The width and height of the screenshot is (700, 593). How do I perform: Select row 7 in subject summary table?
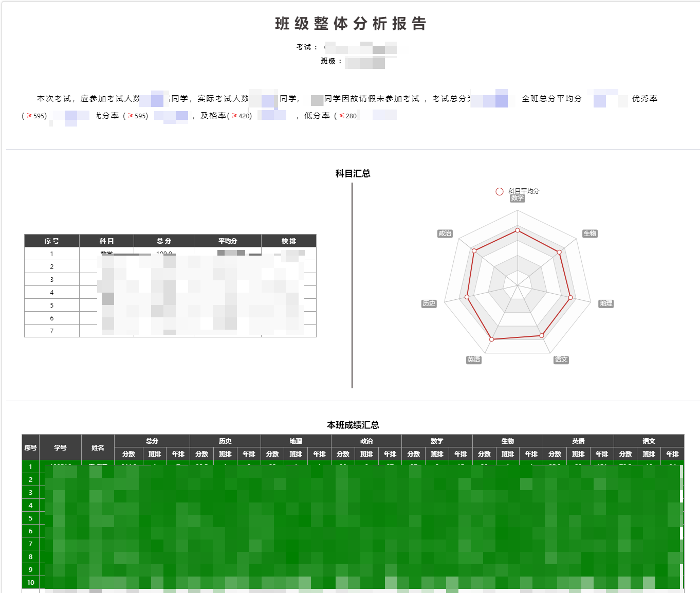click(x=170, y=331)
